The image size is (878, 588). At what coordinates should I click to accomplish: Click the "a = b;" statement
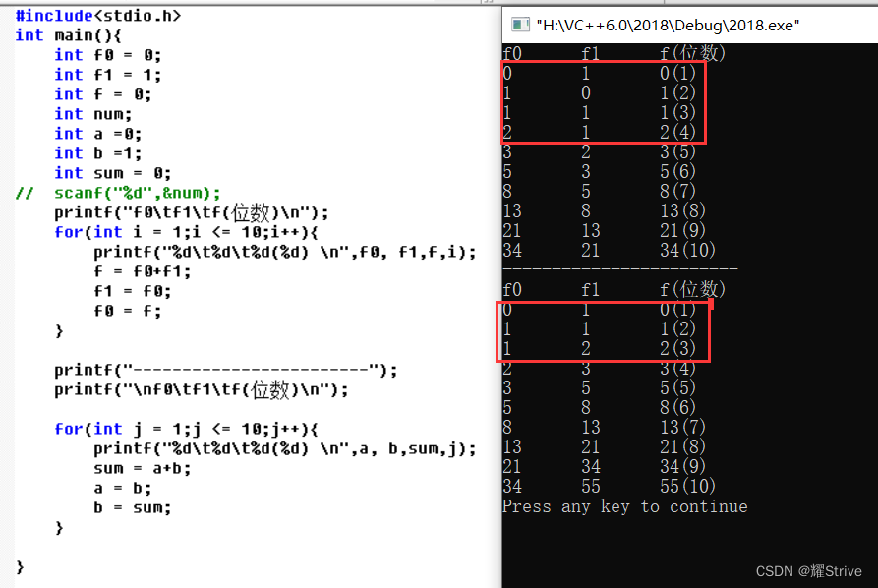click(x=122, y=489)
